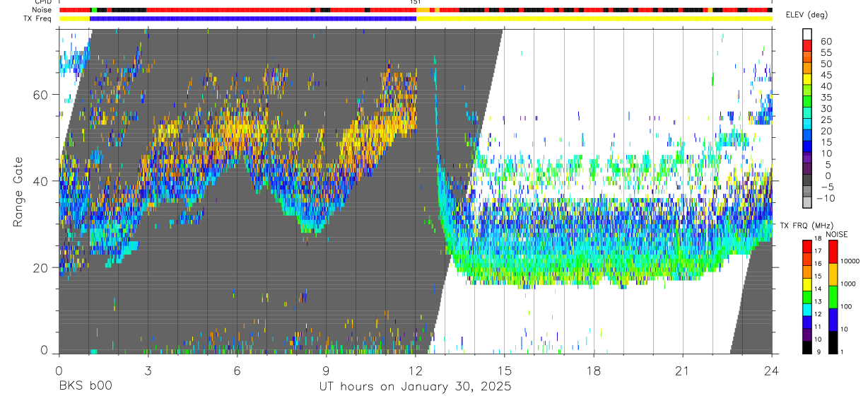Click the '9' tick label on the UT hours axis
Viewport: 868px width, 401px height.
tap(326, 370)
